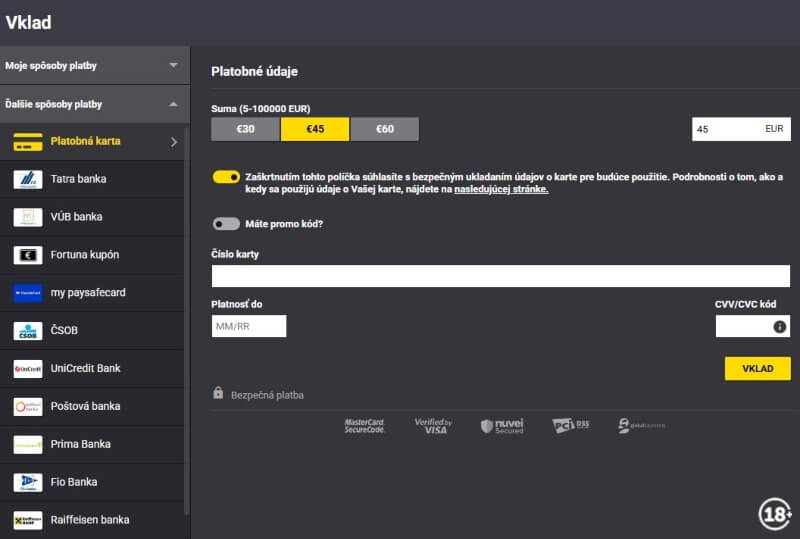Select Poštová banka payment method
This screenshot has width=800, height=539.
[x=85, y=406]
